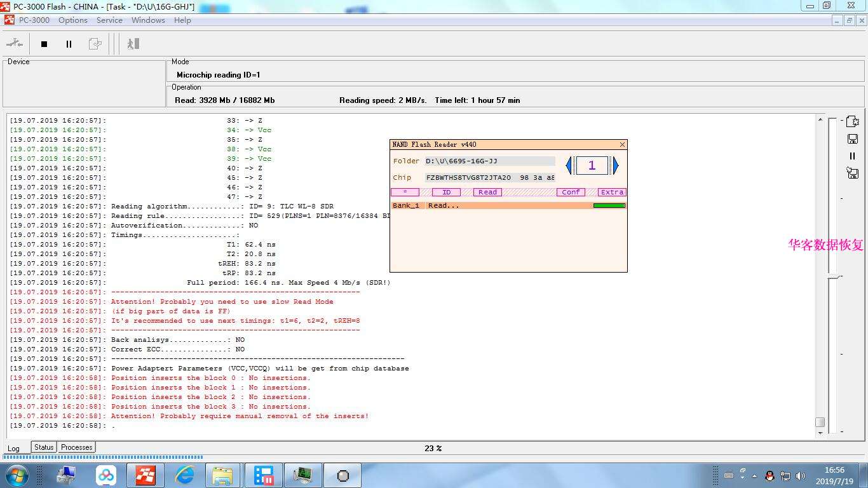Click the Read button in NAND Flash Reader
Image resolution: width=868 pixels, height=488 pixels.
tap(487, 192)
